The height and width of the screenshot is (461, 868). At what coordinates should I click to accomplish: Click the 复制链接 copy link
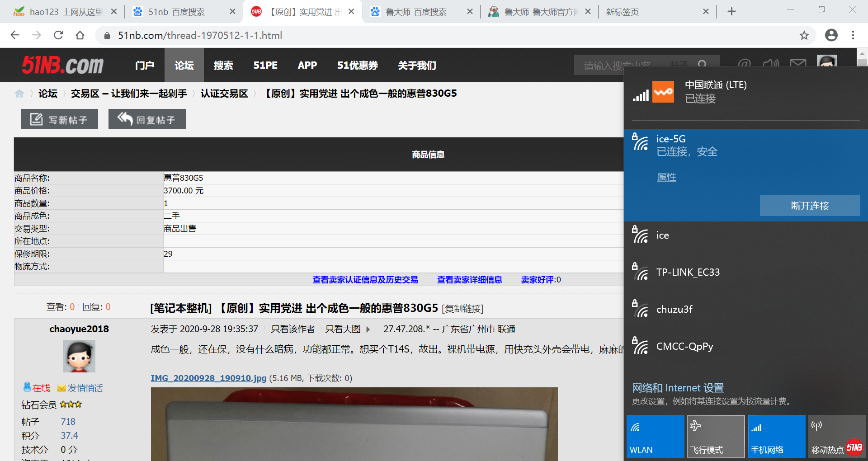(462, 309)
